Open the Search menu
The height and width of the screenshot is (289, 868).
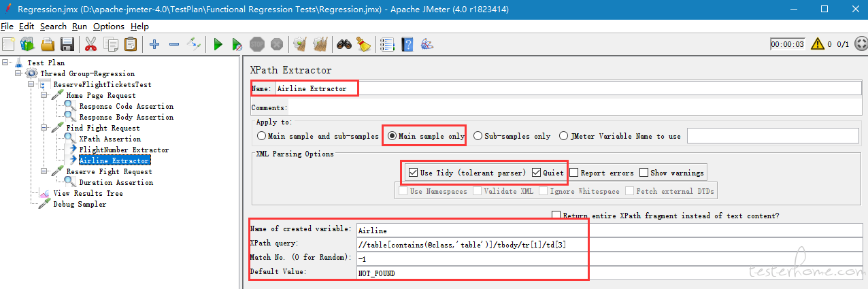[53, 27]
